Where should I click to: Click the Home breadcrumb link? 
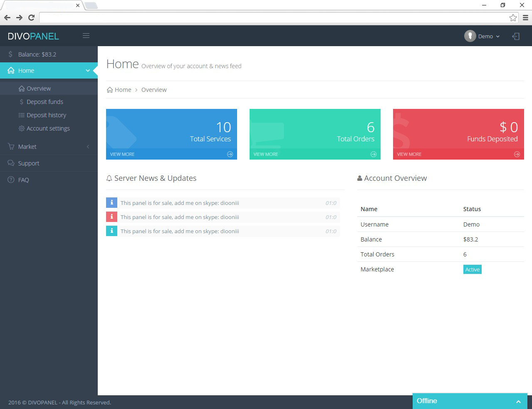123,90
